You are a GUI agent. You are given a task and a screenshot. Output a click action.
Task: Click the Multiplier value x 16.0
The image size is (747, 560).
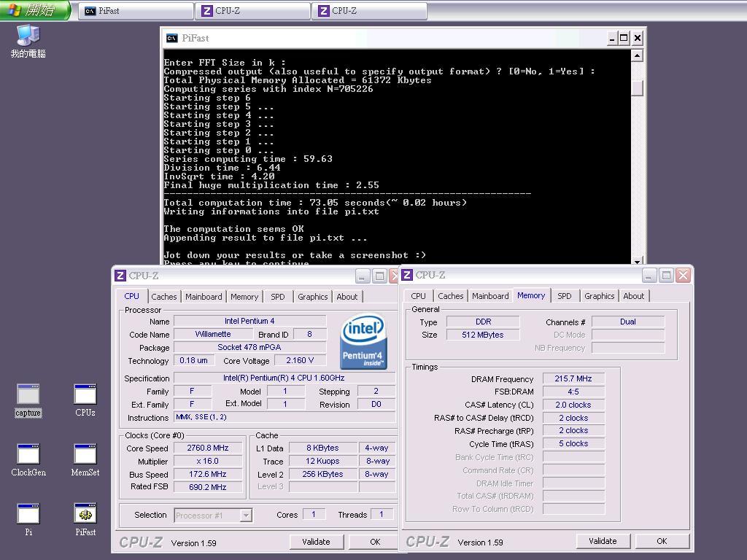tap(208, 462)
